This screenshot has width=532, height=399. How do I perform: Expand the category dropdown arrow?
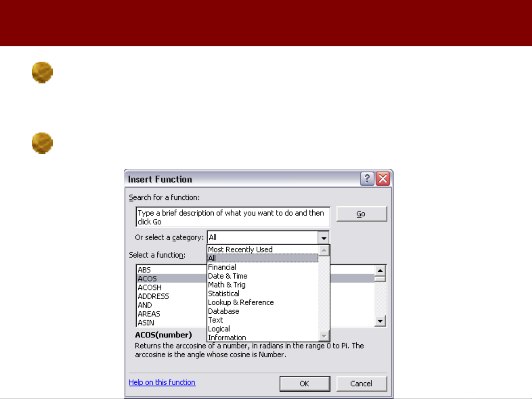[x=323, y=238]
